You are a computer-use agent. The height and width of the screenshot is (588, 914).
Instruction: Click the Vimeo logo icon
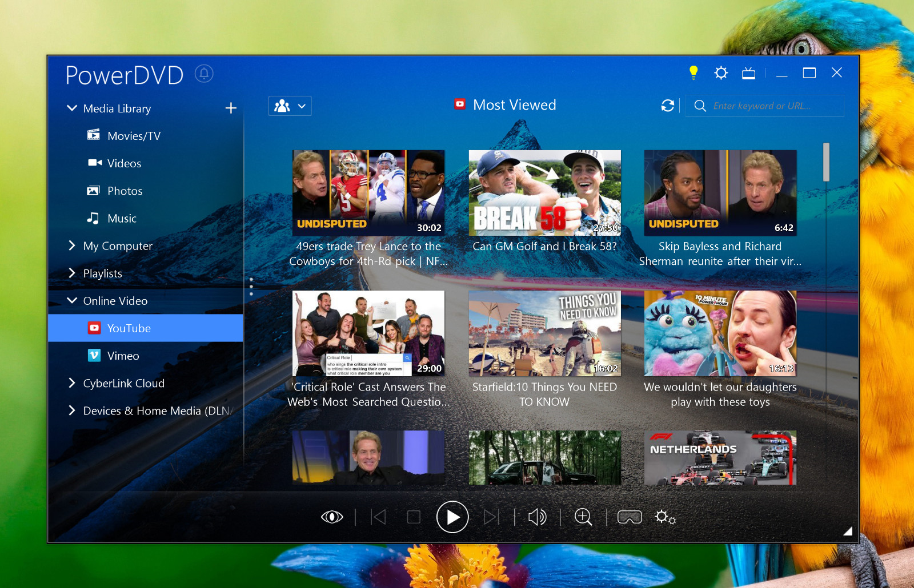[94, 356]
